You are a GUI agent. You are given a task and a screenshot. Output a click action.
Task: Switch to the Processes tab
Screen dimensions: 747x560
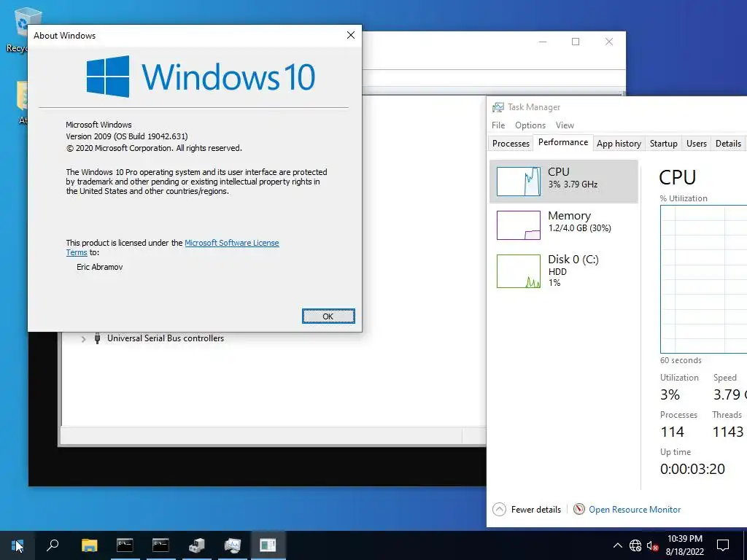(x=511, y=144)
